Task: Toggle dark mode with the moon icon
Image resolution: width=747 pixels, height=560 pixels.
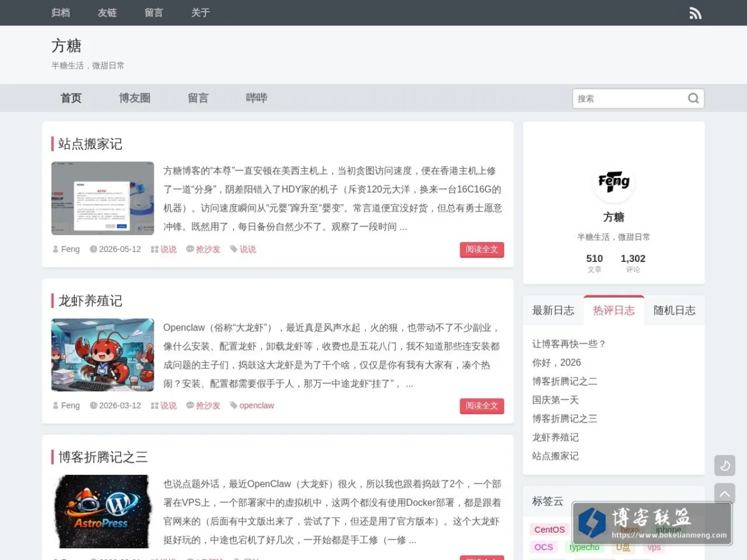Action: [725, 465]
